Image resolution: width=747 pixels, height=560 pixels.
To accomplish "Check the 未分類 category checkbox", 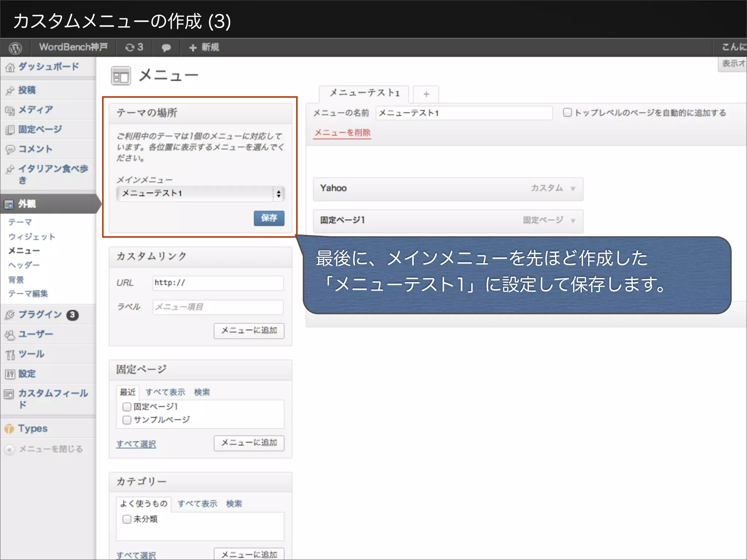I will 127,519.
